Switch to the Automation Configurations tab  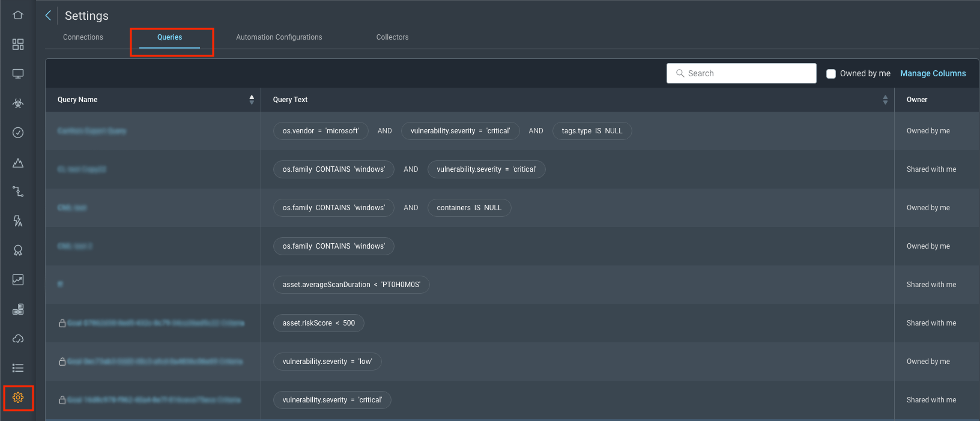tap(279, 37)
